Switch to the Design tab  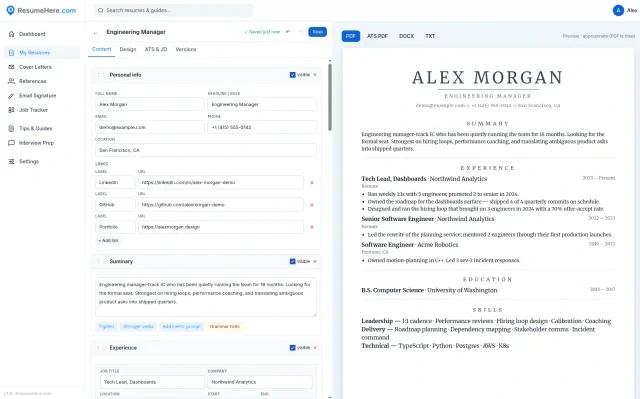[128, 49]
